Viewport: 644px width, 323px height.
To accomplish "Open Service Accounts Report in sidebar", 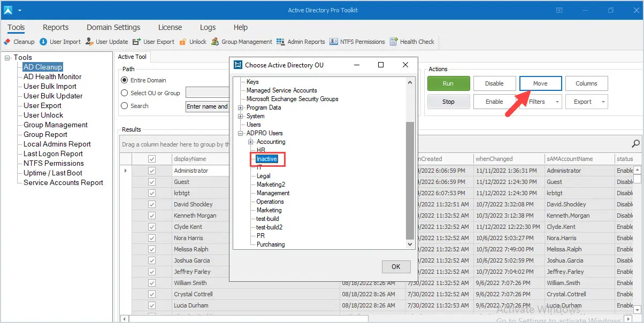I will 63,183.
